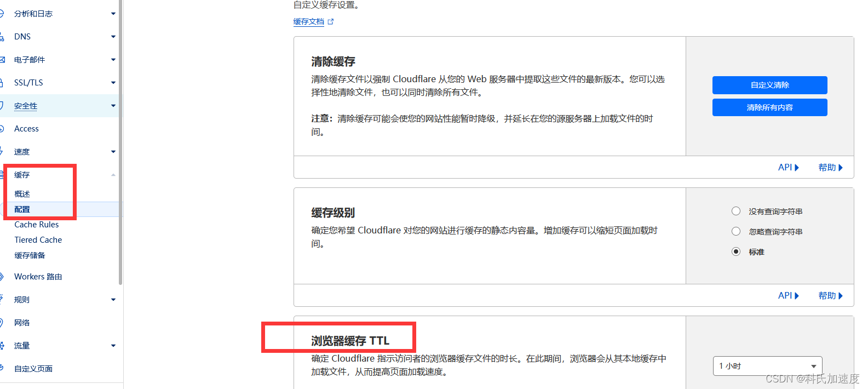Open 自定义页面 in the sidebar
Viewport: 868px width, 389px height.
(33, 369)
